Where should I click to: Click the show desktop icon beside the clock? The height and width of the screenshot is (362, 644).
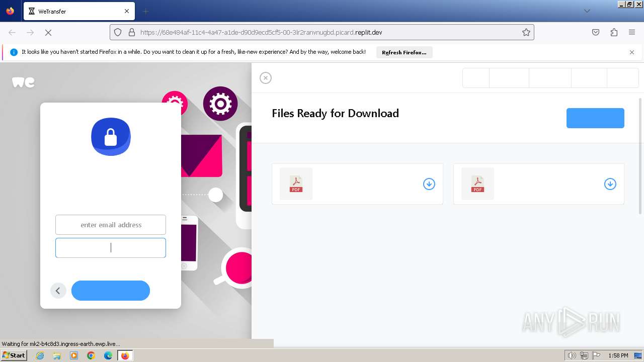tap(638, 355)
